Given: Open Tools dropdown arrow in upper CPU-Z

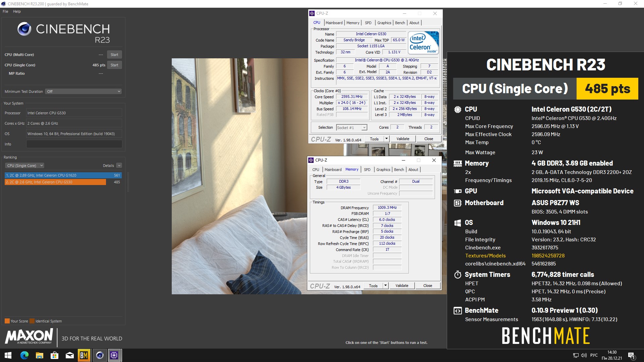Looking at the screenshot, I should (x=386, y=139).
